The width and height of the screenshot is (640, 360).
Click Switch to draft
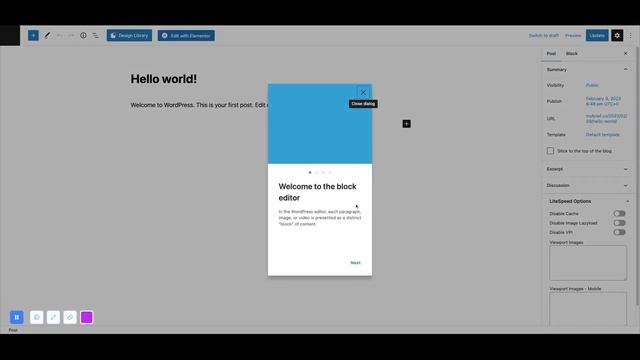[543, 36]
